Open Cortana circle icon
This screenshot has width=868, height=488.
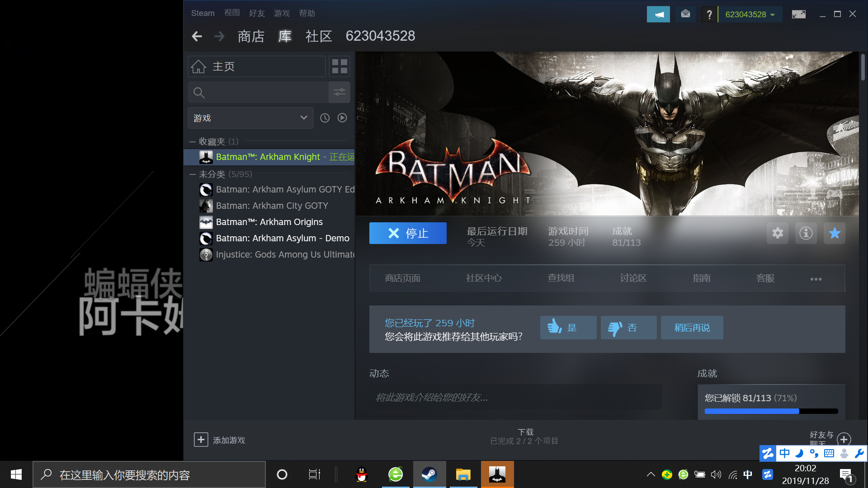pos(282,474)
